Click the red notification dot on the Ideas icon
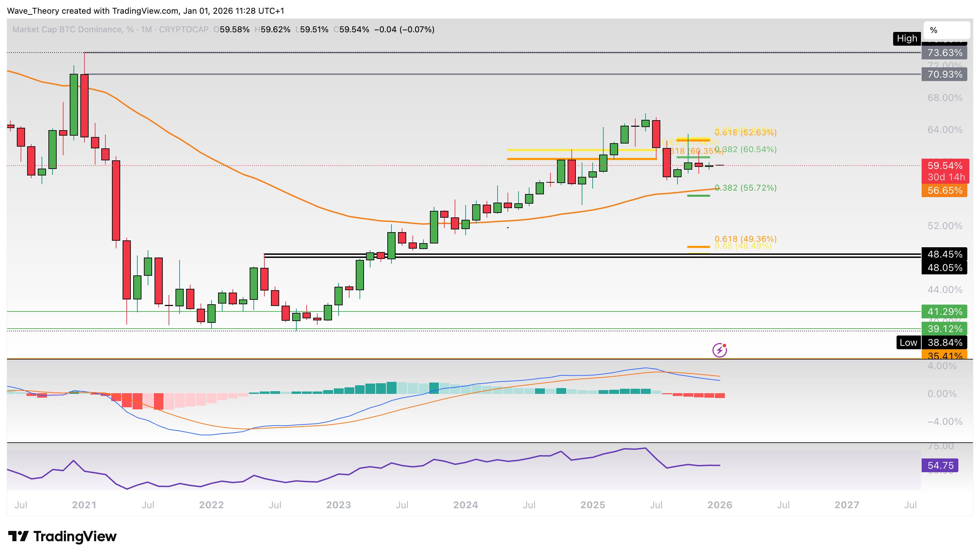The image size is (980, 557). pyautogui.click(x=725, y=345)
